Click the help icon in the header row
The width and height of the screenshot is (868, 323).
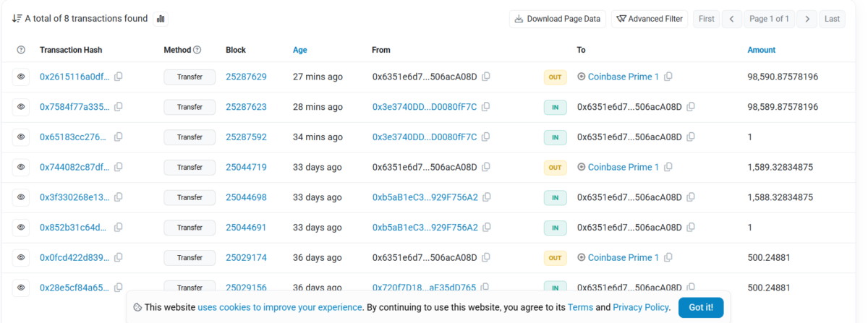click(x=21, y=50)
